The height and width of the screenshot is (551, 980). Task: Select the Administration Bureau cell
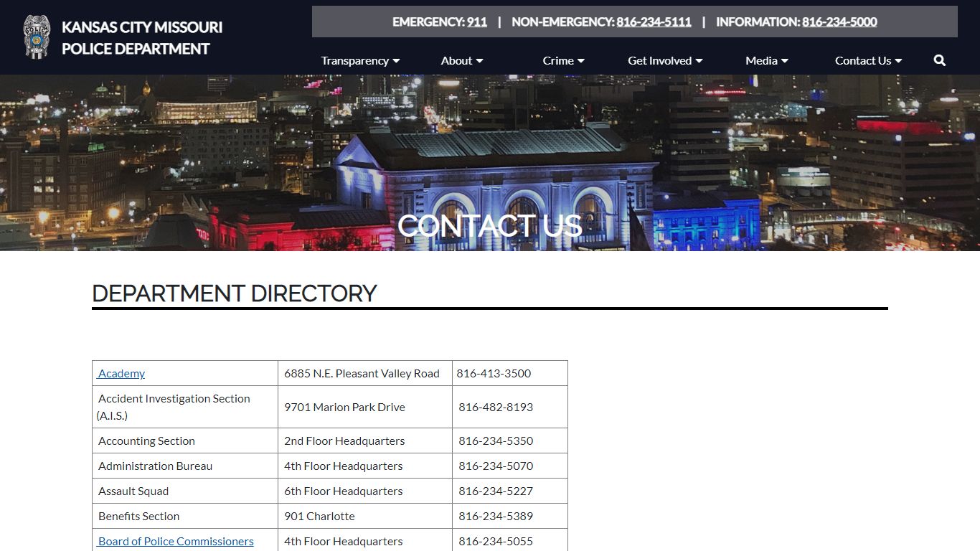point(185,466)
